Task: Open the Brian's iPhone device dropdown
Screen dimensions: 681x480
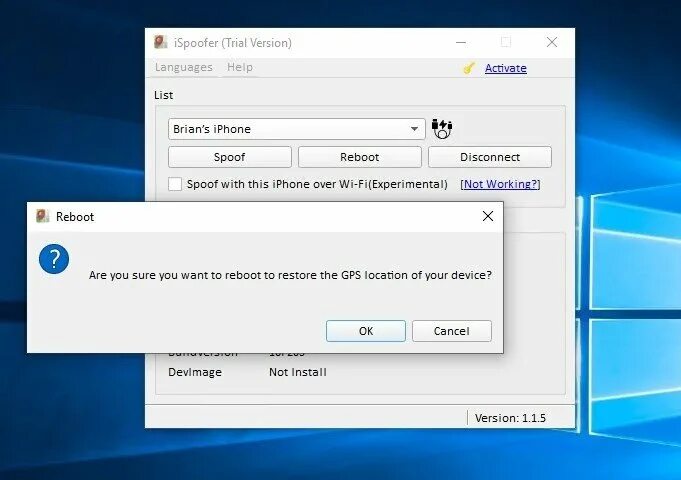Action: coord(297,129)
